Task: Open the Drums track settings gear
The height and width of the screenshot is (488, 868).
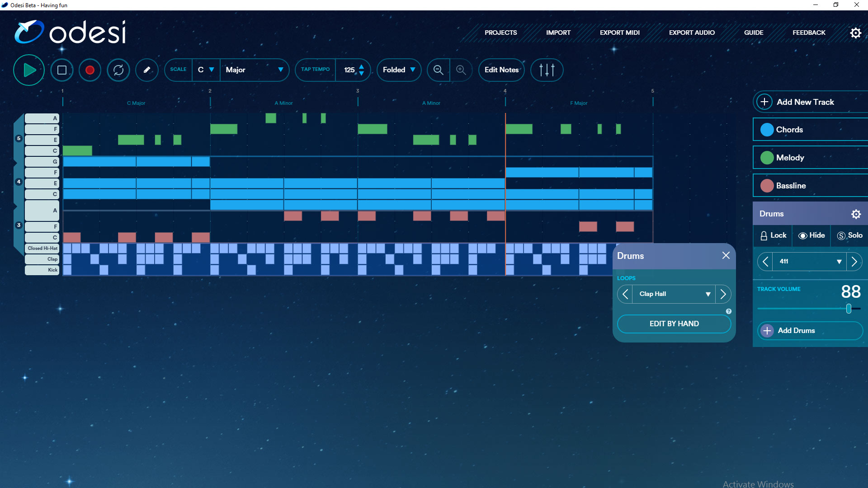Action: 857,214
